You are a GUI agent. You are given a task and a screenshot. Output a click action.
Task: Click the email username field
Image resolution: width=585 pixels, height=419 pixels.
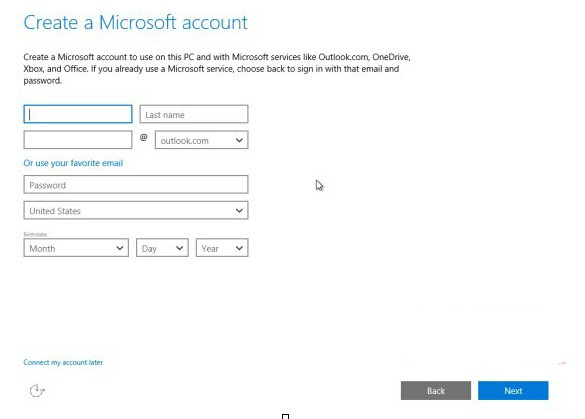78,140
